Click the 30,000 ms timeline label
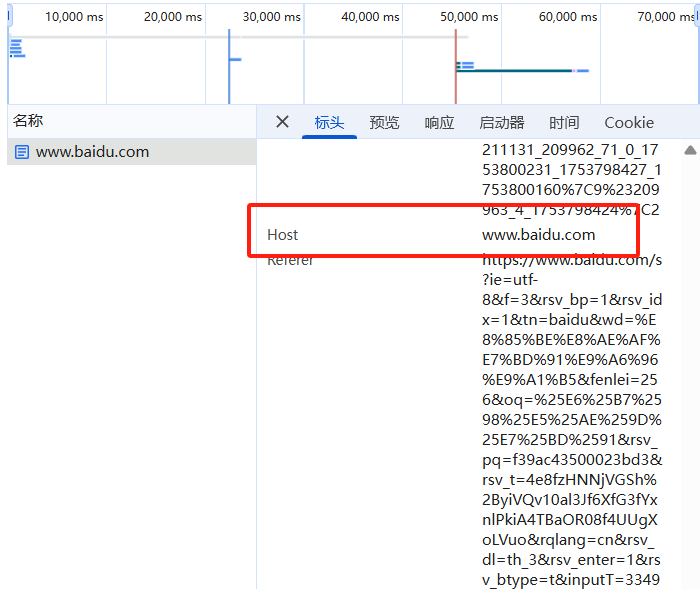Screen dimensions: 700x589 [x=271, y=17]
